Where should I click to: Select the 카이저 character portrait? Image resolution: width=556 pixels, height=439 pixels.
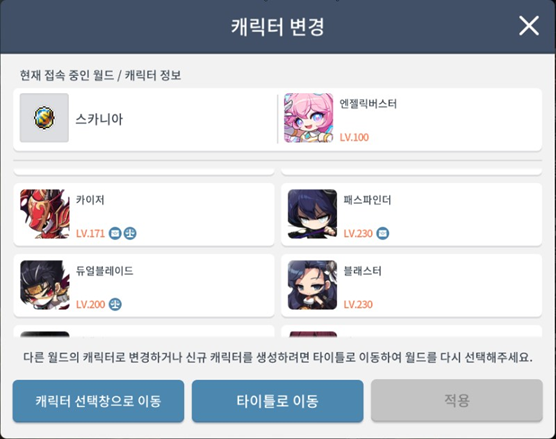[45, 214]
